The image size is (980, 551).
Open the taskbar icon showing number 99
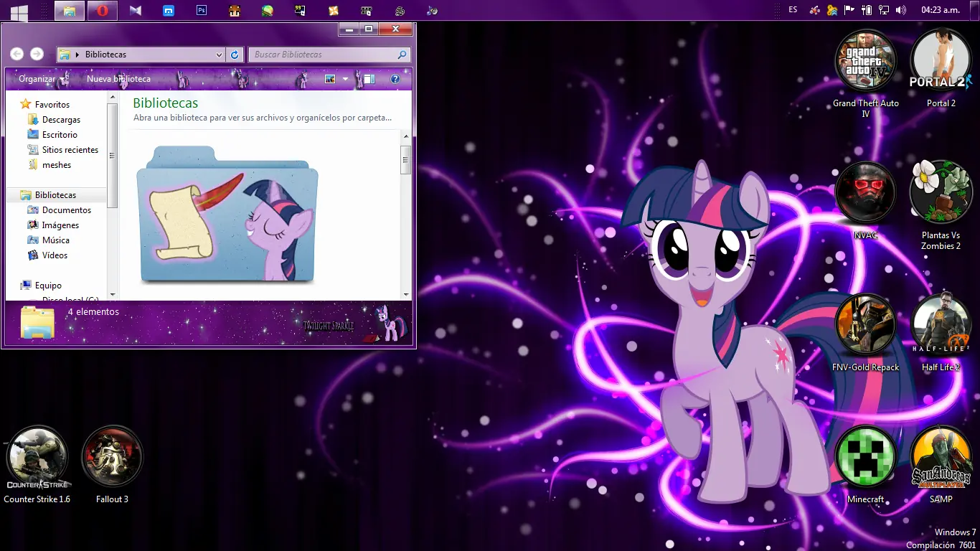tap(301, 11)
